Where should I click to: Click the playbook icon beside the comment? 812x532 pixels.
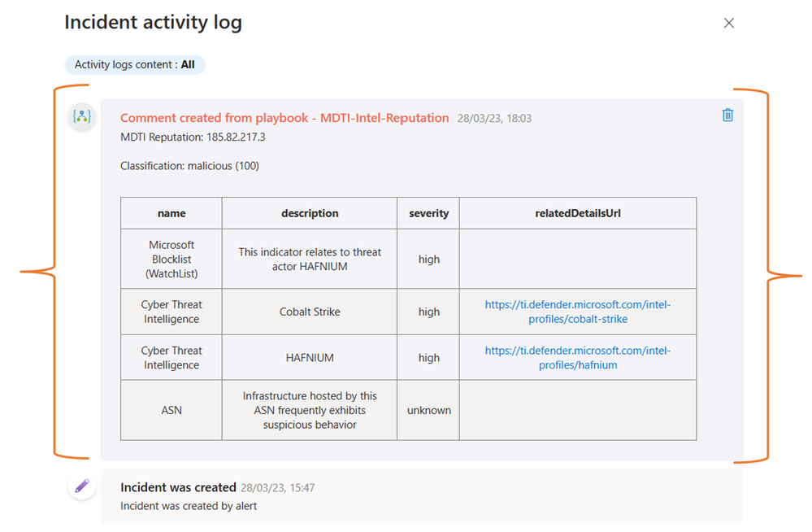(x=81, y=117)
